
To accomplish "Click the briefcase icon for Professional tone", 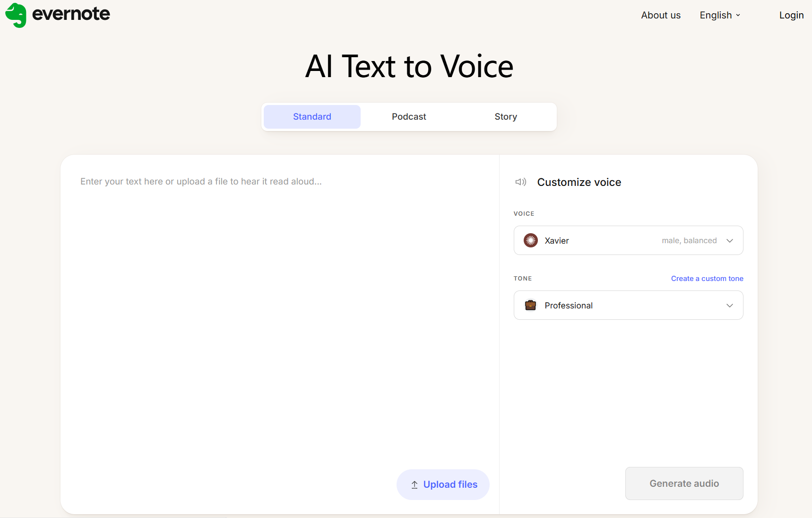I will tap(530, 305).
